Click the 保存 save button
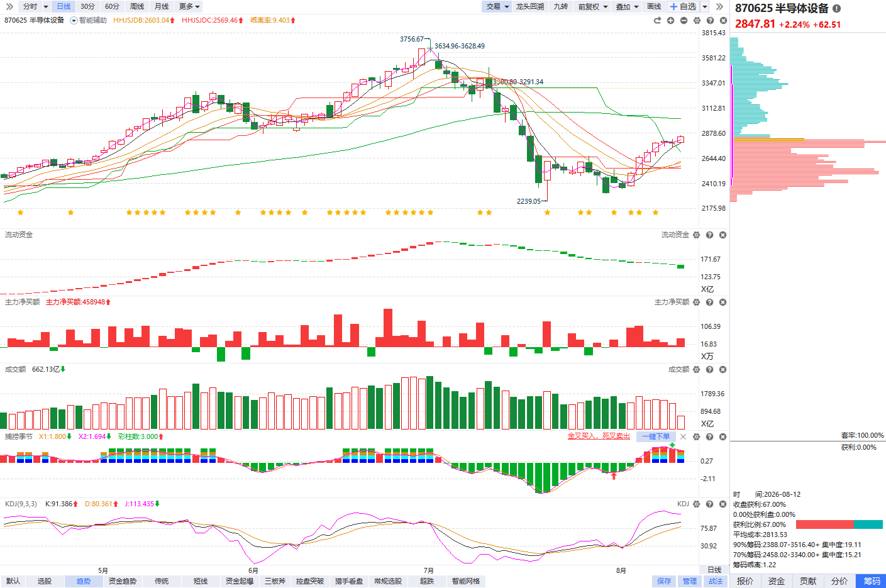This screenshot has height=588, width=886. 664,581
